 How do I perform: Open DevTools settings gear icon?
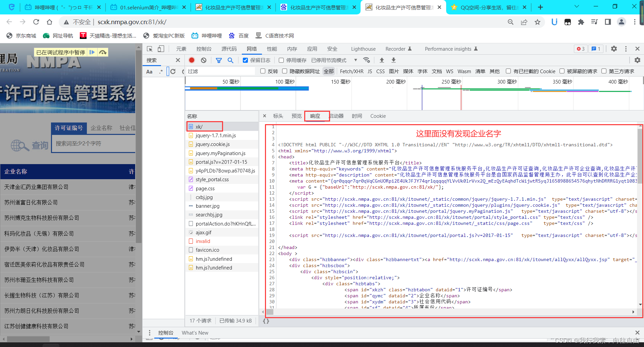pos(614,49)
